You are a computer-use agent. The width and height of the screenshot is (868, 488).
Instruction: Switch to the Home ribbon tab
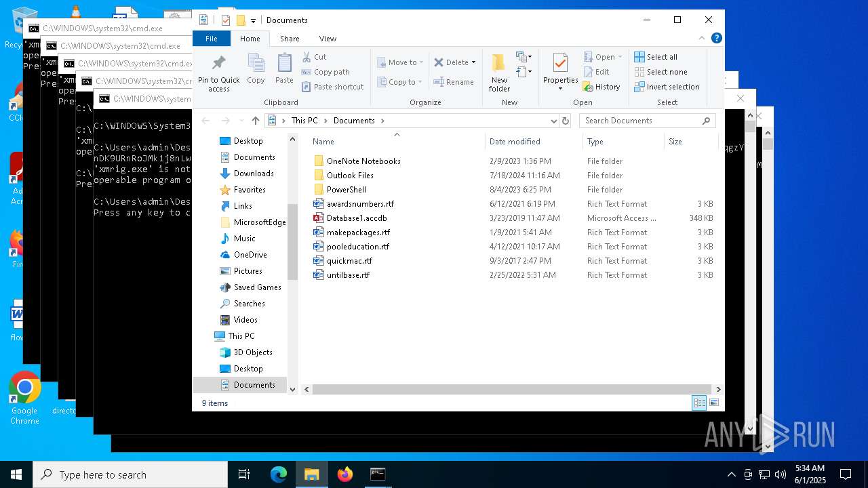click(250, 39)
